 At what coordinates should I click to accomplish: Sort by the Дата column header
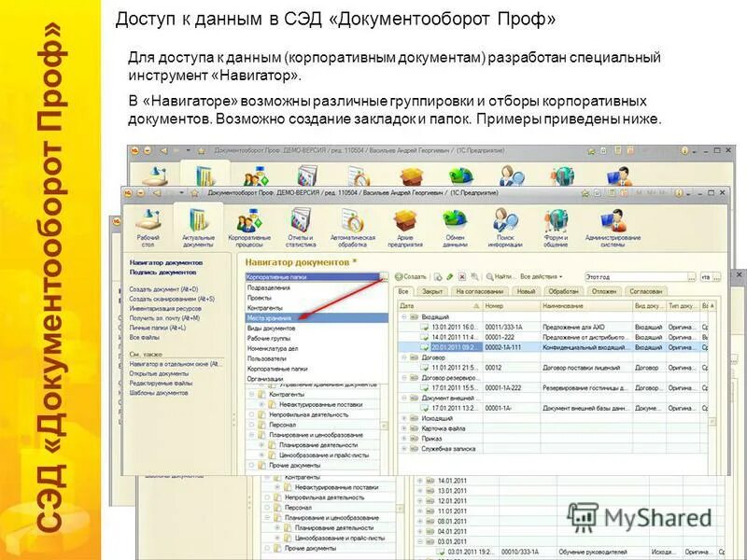coord(440,306)
